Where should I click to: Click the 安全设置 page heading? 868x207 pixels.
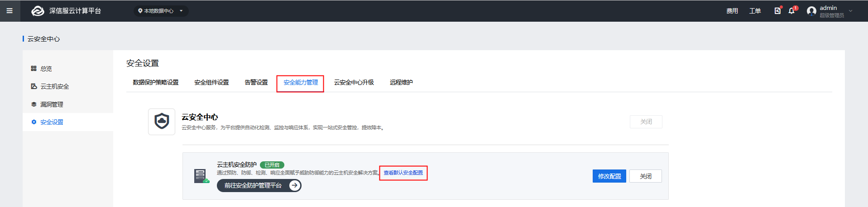point(143,63)
